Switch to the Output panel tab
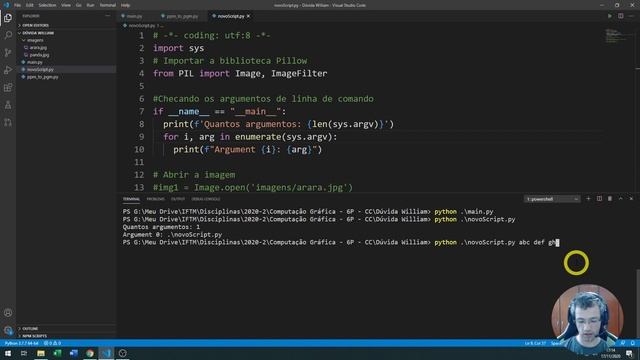Viewport: 640px width, 360px height. coord(178,199)
